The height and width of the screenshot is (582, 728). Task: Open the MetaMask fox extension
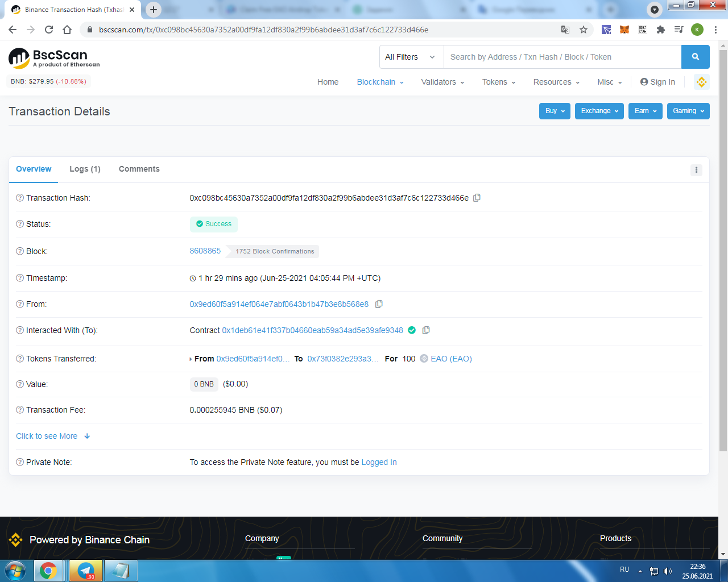click(x=624, y=30)
